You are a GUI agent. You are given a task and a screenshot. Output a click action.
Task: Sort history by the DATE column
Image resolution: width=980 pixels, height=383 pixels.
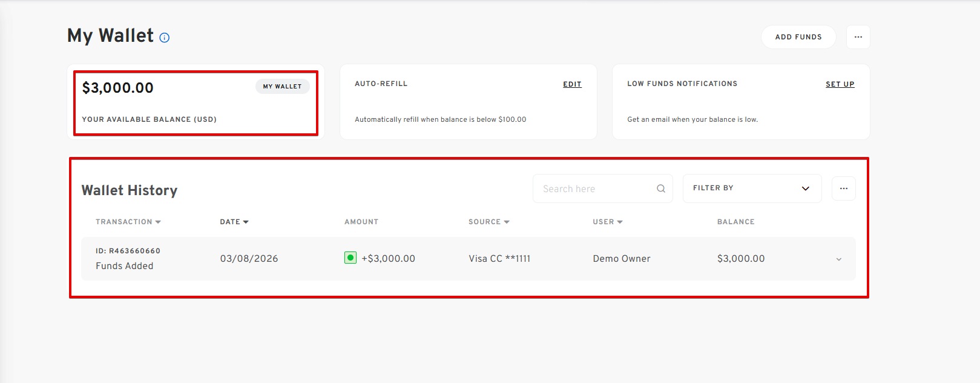pyautogui.click(x=234, y=222)
